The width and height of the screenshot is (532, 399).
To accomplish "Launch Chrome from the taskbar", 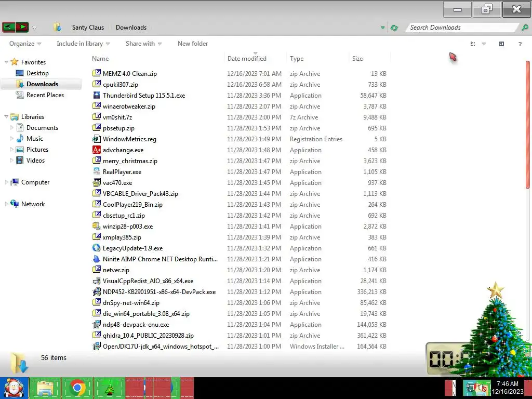I will point(77,388).
